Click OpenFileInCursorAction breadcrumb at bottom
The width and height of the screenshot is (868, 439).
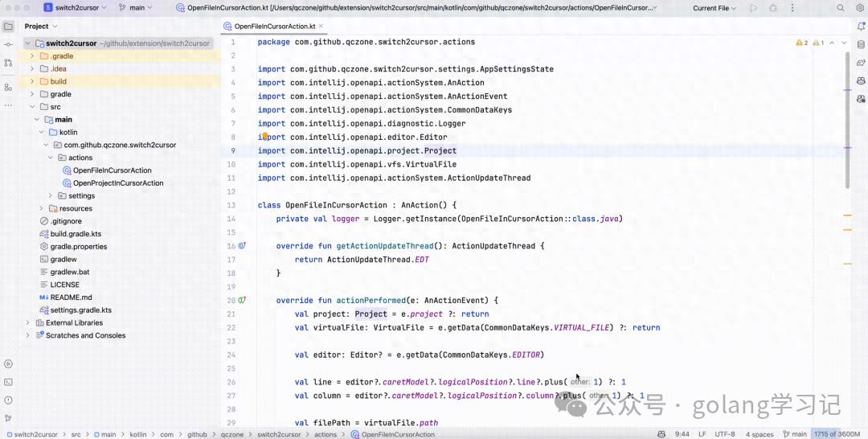[393, 434]
